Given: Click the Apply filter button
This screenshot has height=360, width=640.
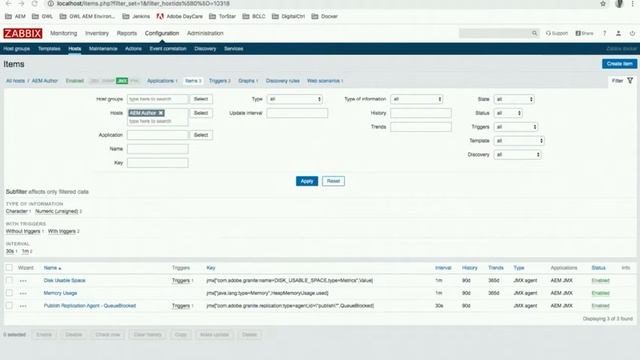Looking at the screenshot, I should 307,181.
